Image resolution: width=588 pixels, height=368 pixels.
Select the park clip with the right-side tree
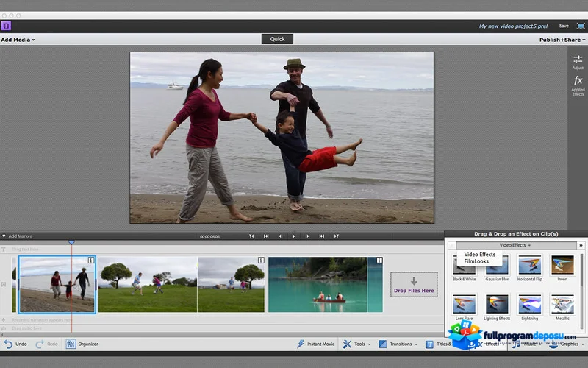point(231,284)
